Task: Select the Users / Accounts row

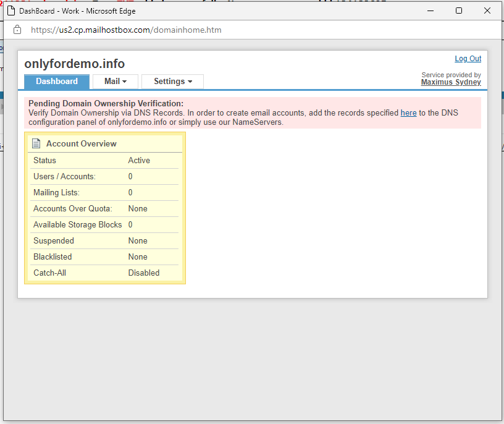Action: click(x=104, y=176)
